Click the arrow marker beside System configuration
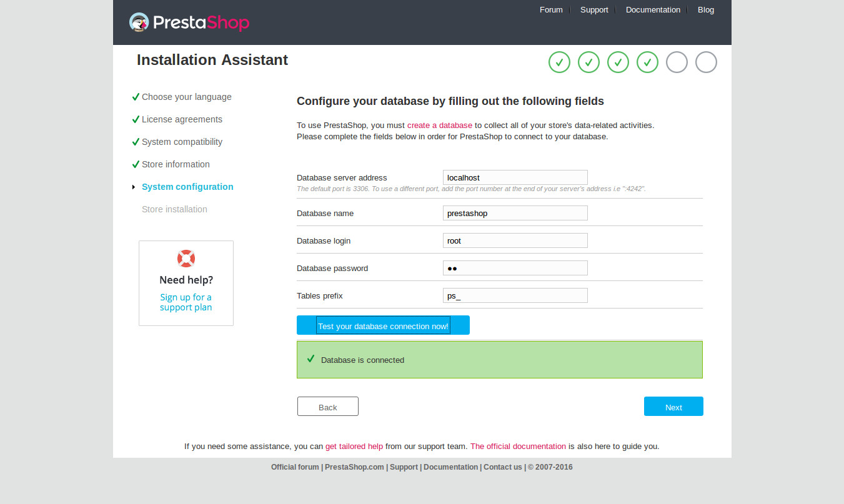The height and width of the screenshot is (504, 844). click(x=134, y=187)
